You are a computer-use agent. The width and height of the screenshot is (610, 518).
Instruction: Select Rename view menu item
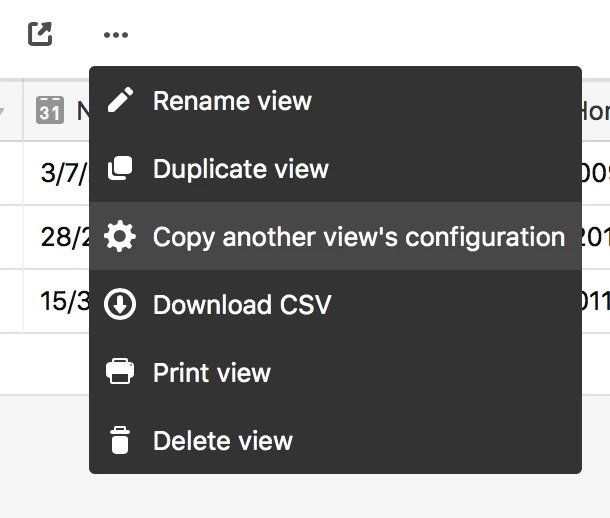click(335, 100)
